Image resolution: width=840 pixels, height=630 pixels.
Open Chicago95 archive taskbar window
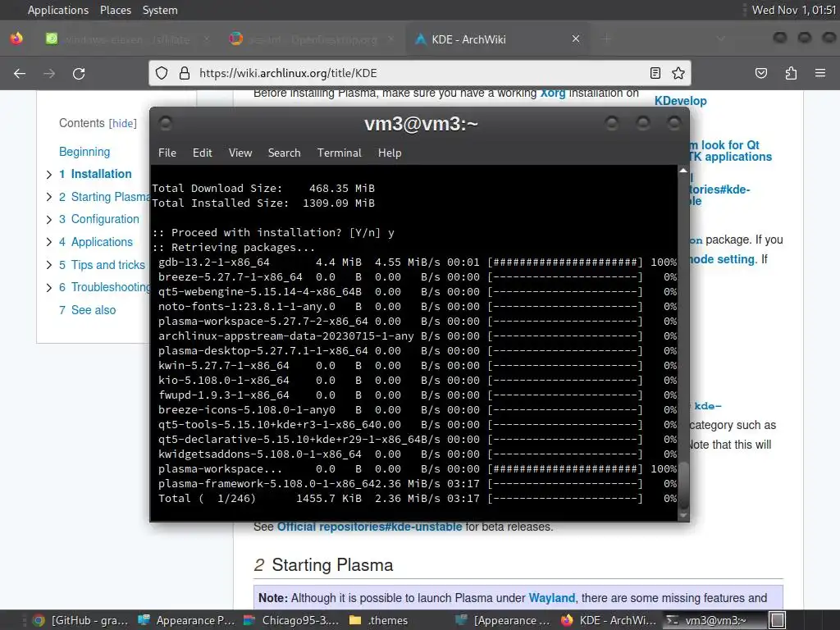pyautogui.click(x=291, y=620)
